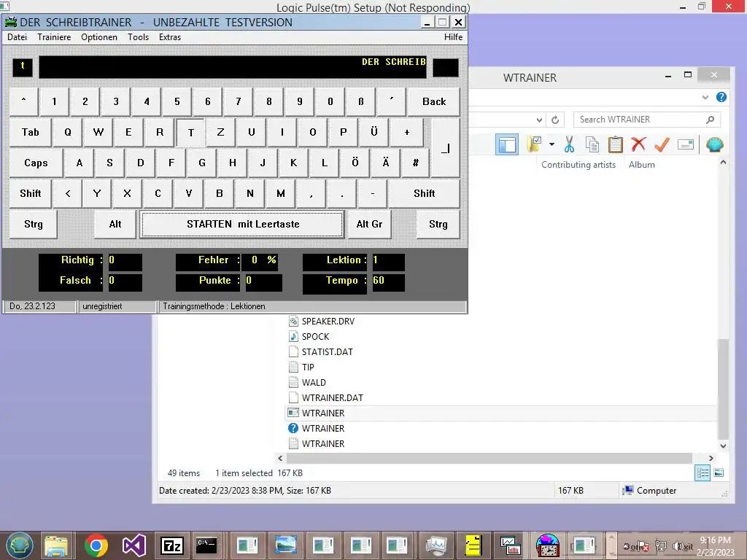Switch to Details view icon in Explorer
Image resolution: width=747 pixels, height=560 pixels.
(x=703, y=472)
